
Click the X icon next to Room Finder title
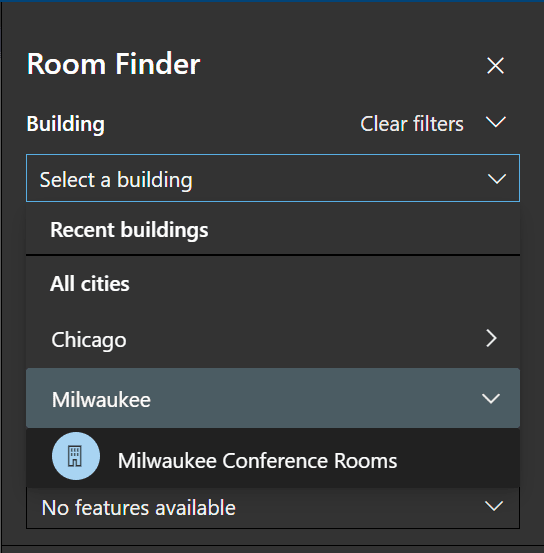point(495,66)
